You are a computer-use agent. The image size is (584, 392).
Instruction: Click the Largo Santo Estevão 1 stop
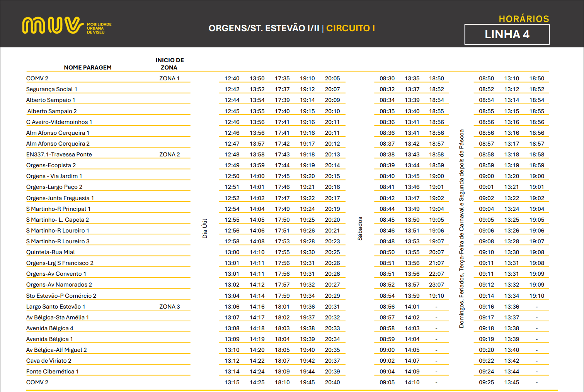tap(56, 307)
